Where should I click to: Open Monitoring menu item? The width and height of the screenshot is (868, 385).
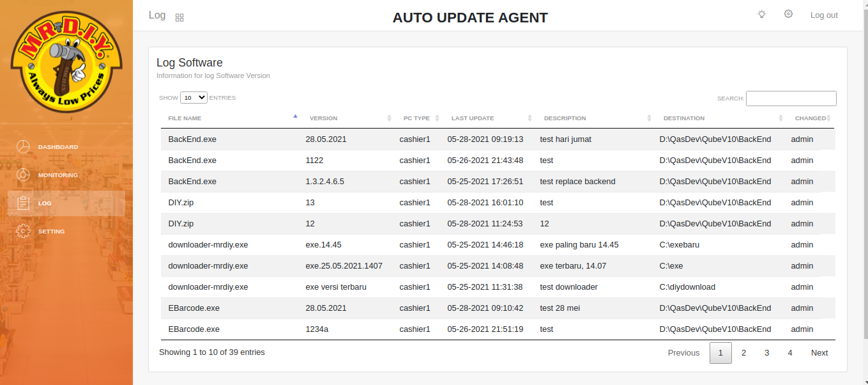[x=57, y=175]
